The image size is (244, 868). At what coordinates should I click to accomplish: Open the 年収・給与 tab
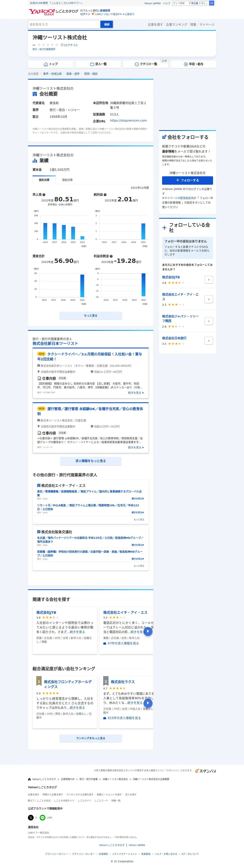pyautogui.click(x=193, y=64)
